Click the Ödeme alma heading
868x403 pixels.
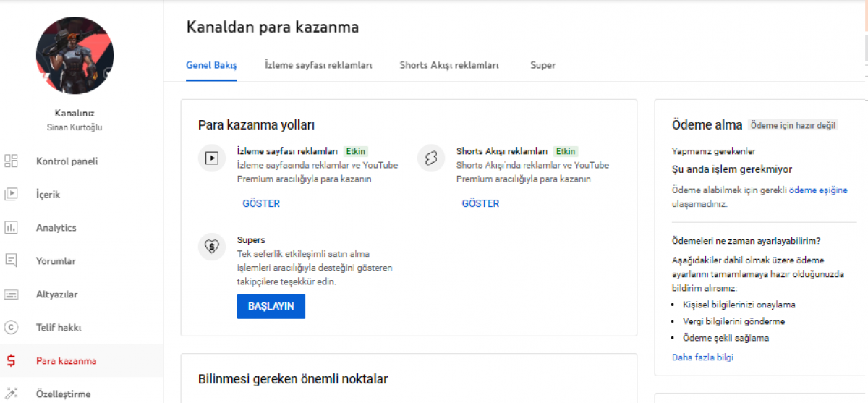pyautogui.click(x=707, y=125)
